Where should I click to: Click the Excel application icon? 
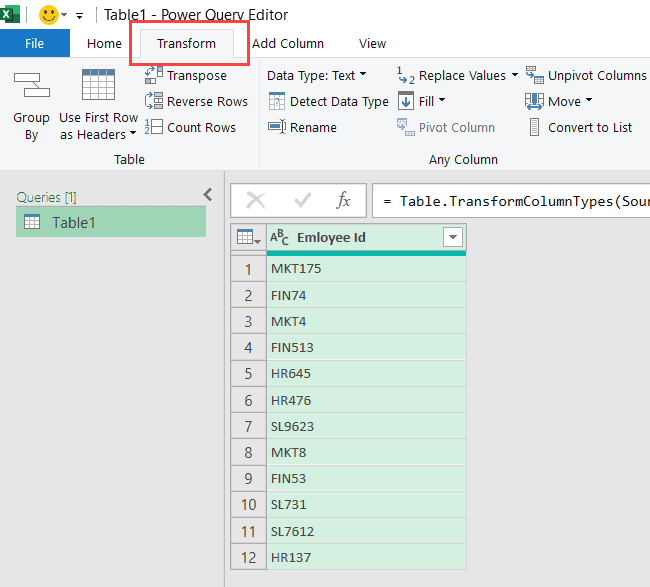coord(9,15)
